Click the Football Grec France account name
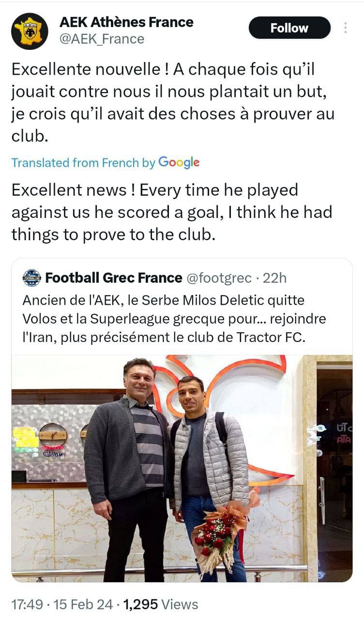This screenshot has width=364, height=620. point(113,278)
